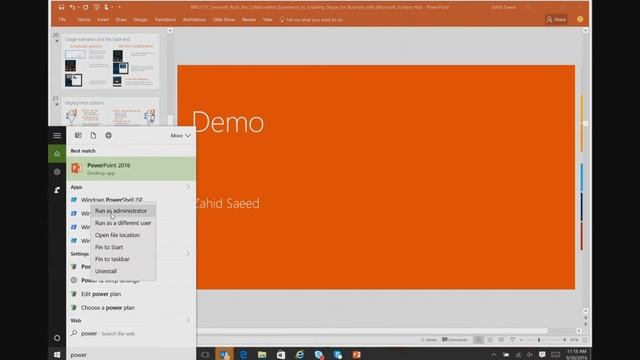
Task: Expand the Apps results section arrow
Action: pos(188,187)
